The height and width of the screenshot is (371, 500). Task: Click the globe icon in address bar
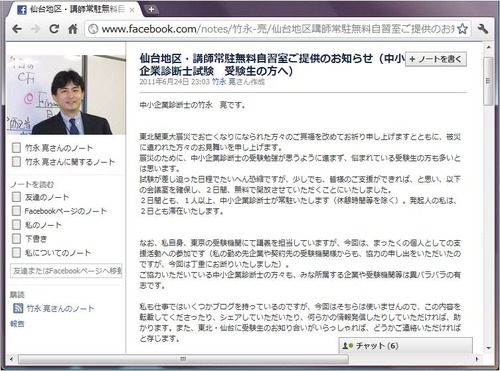click(x=93, y=29)
